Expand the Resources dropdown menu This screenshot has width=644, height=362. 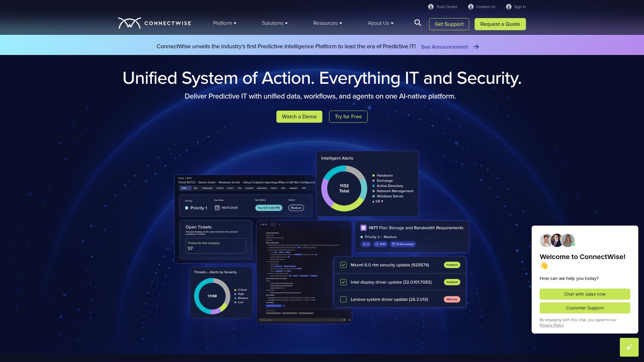328,23
